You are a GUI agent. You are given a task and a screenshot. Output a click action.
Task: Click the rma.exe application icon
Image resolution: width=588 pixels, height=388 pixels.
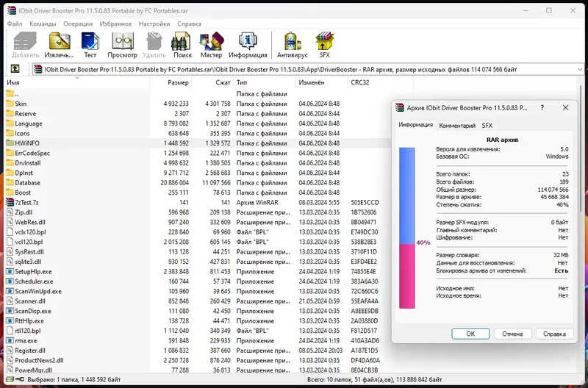click(x=10, y=340)
